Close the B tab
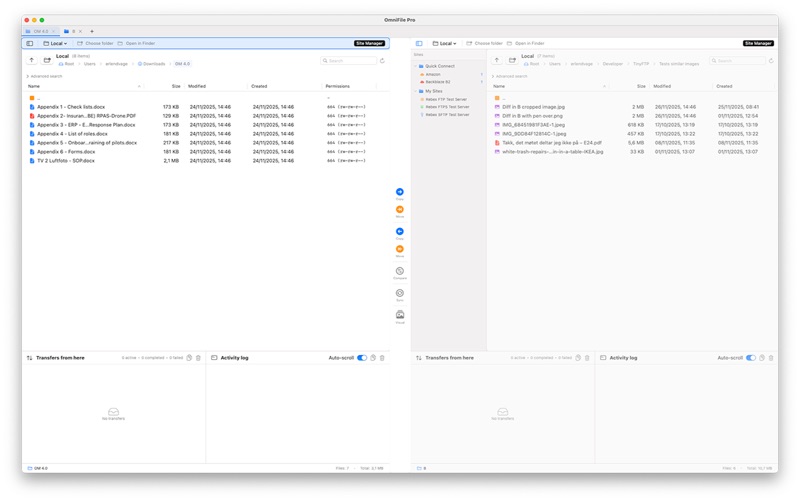 tap(80, 32)
